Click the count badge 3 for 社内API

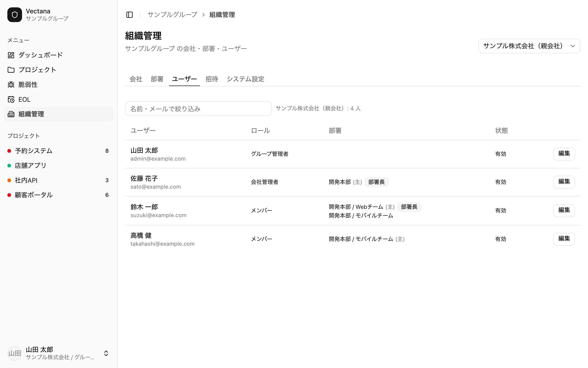click(107, 180)
